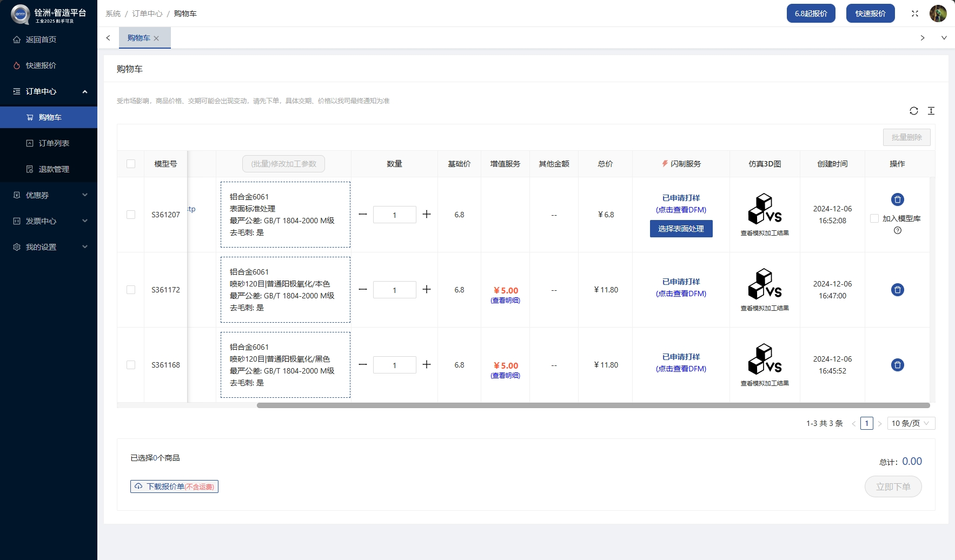This screenshot has height=560, width=955.
Task: Delete cart item S361168 with trash icon
Action: (x=897, y=365)
